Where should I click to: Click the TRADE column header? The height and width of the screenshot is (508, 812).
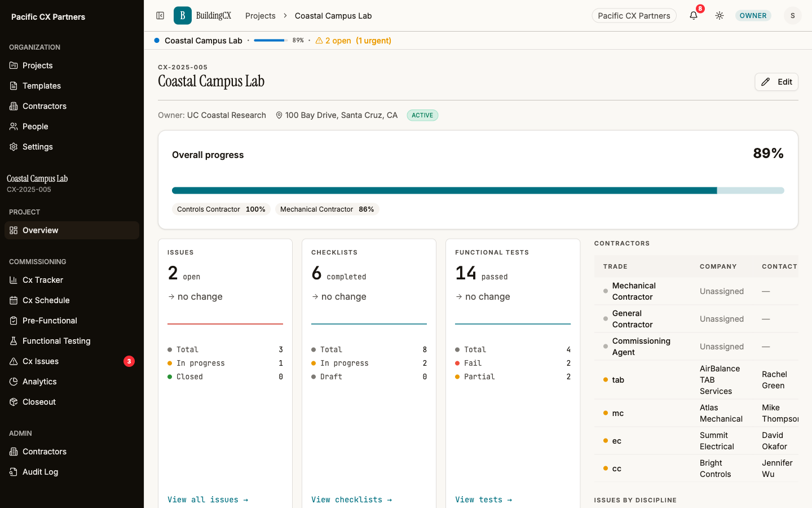point(615,266)
